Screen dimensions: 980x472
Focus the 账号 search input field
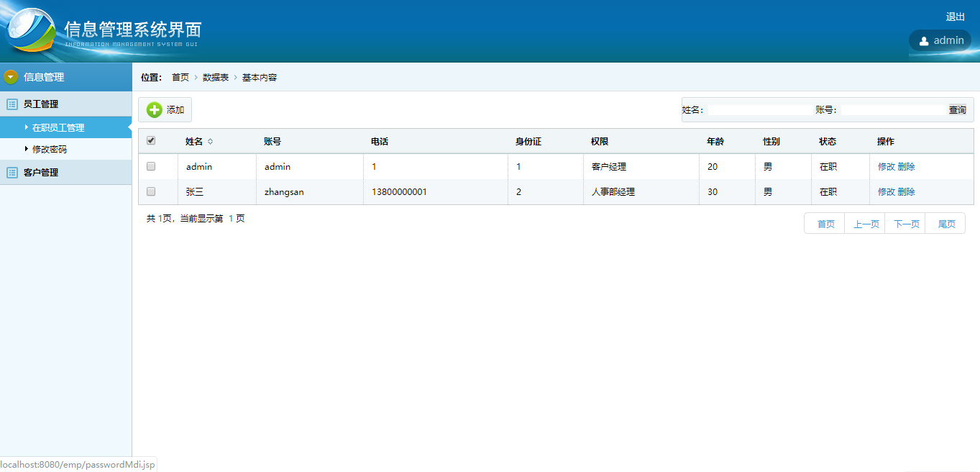click(893, 110)
